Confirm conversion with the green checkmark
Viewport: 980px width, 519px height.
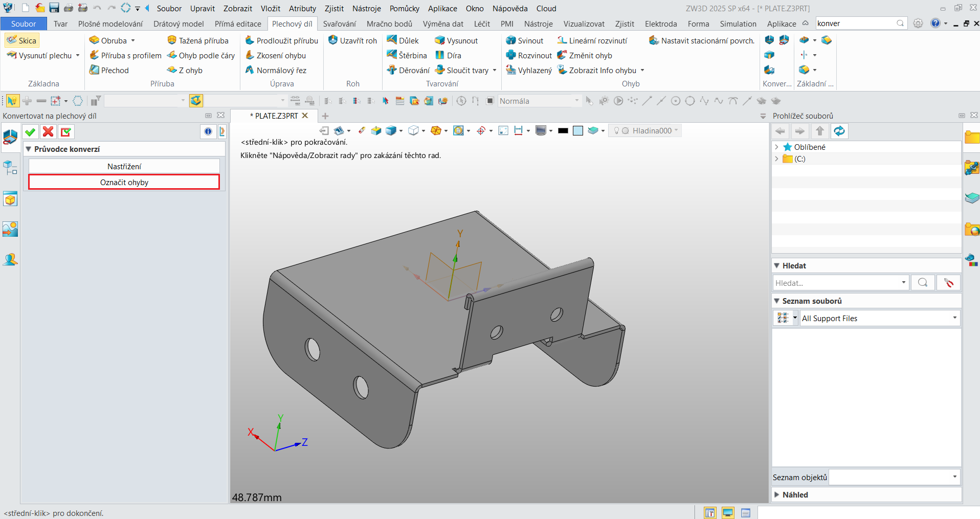(30, 132)
